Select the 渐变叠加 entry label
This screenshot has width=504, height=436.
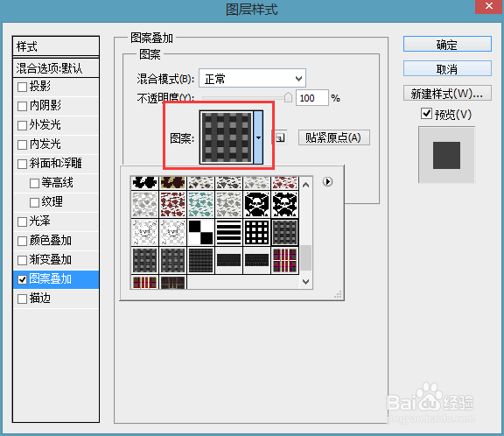coord(51,260)
